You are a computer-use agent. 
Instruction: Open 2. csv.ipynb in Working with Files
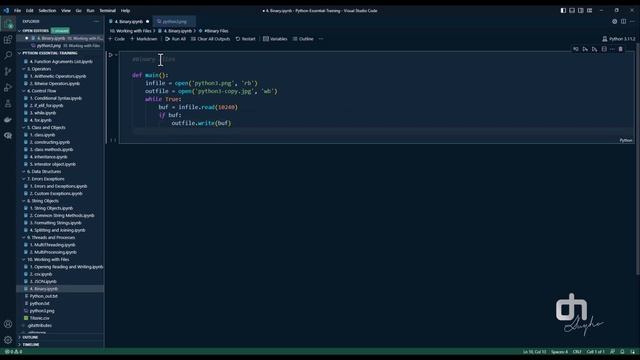pos(60,274)
